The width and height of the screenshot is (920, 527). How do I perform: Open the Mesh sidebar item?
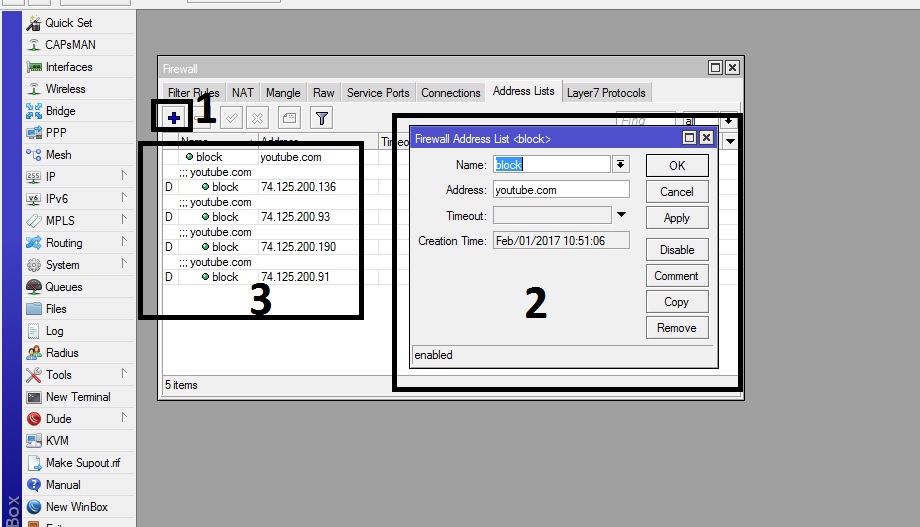79,155
